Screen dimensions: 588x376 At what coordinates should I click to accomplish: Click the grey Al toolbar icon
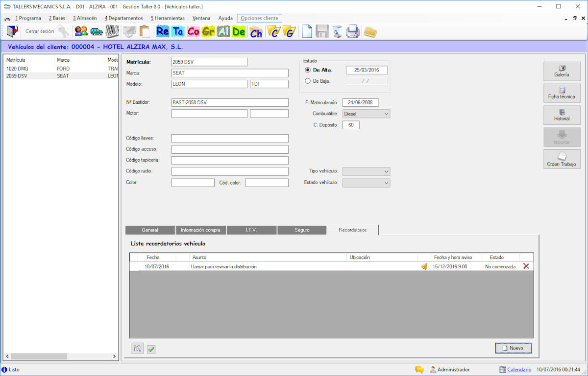pyautogui.click(x=223, y=31)
